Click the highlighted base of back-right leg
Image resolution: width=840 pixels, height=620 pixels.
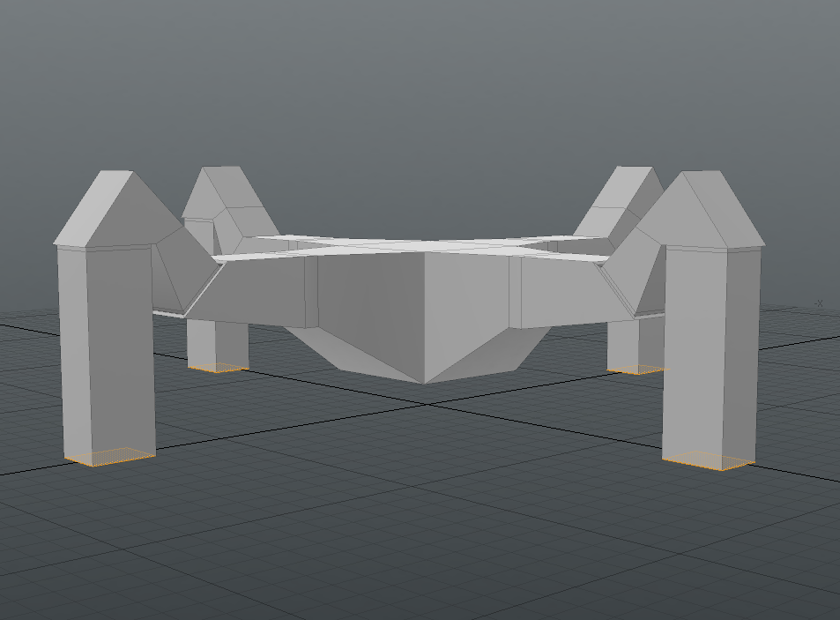point(637,370)
